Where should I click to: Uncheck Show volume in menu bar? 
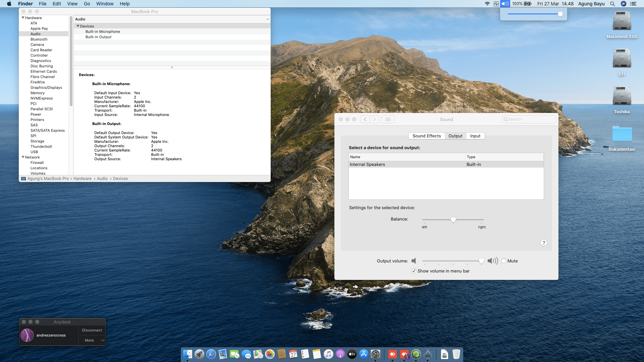click(x=414, y=271)
